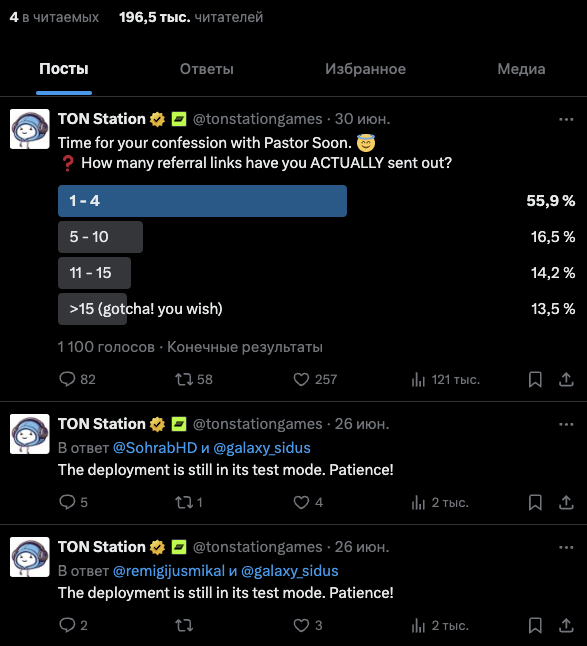
Task: Switch to the Ответы tab
Action: pos(206,69)
